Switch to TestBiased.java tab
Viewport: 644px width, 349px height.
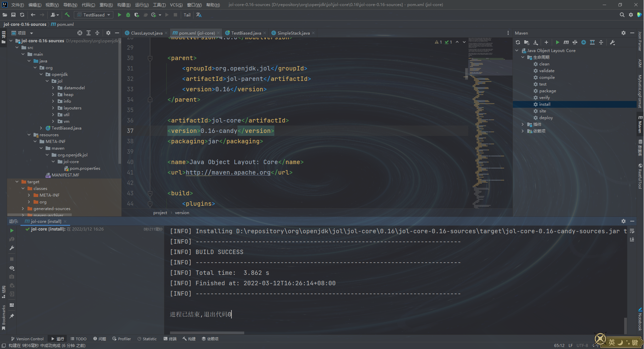246,33
